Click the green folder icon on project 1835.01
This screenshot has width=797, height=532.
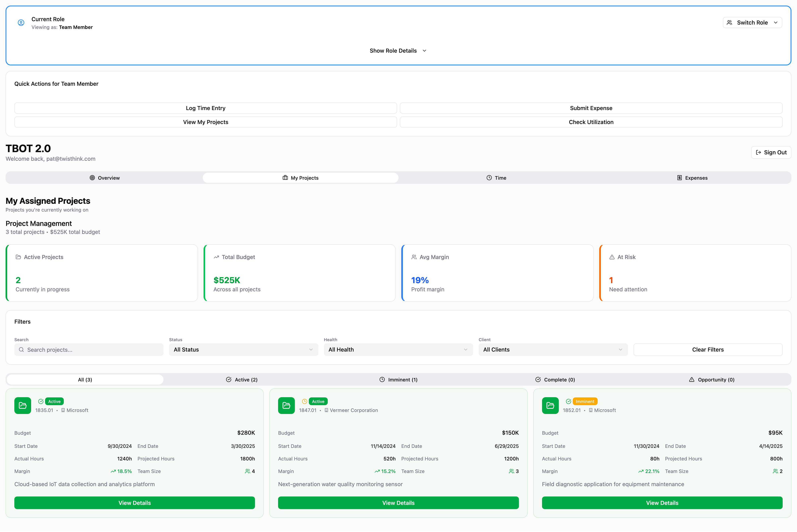click(23, 405)
